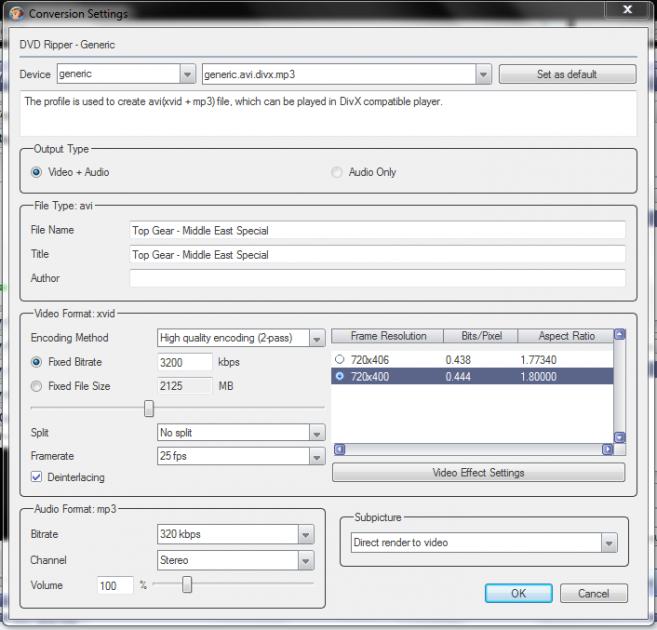Select the 720x406 frame resolution

340,359
